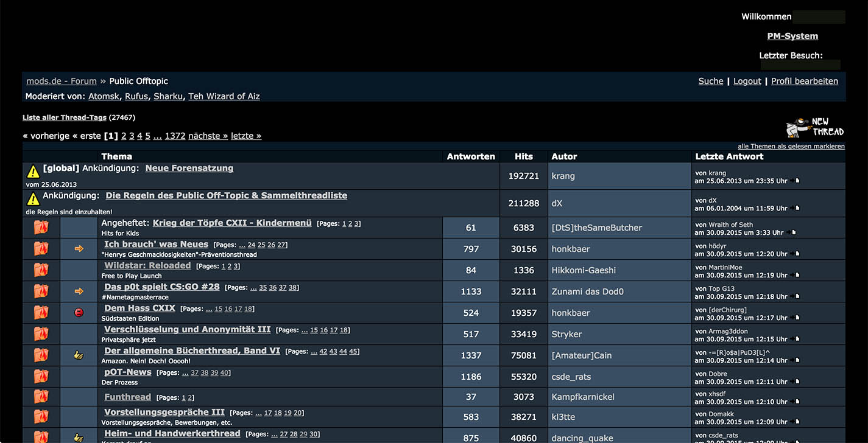Open Das p0t spielt CS:GO #28 thread
The height and width of the screenshot is (443, 868).
click(x=162, y=287)
